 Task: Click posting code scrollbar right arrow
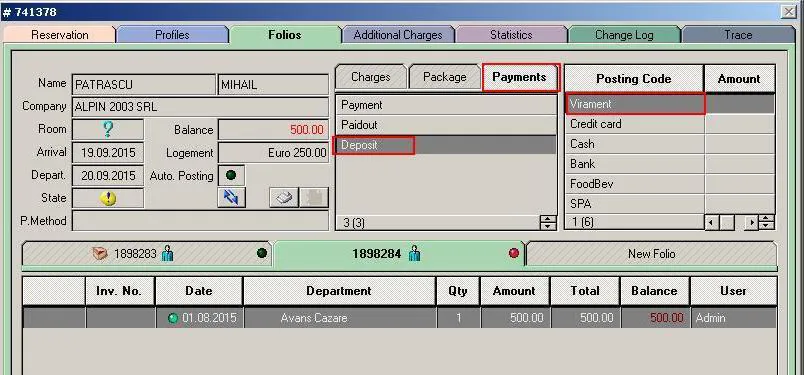pos(752,223)
